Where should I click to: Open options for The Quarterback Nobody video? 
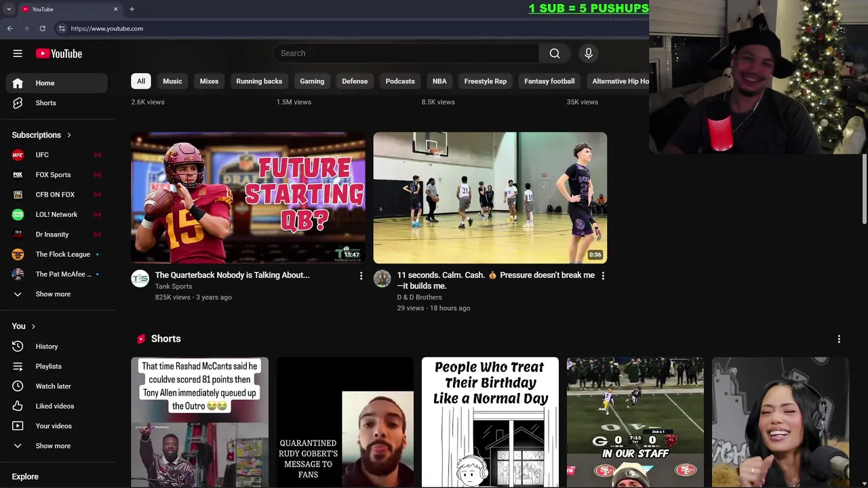(361, 276)
